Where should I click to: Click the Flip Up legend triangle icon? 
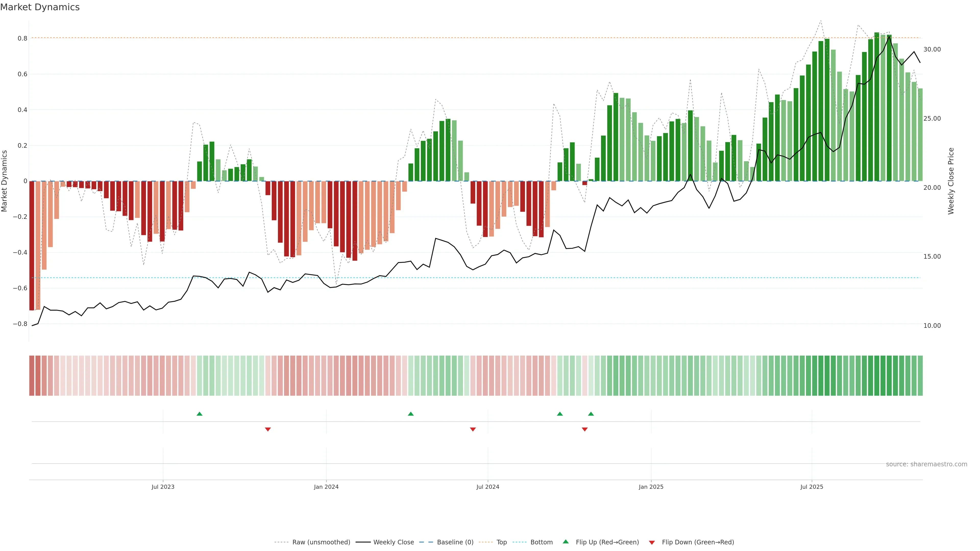coord(566,542)
